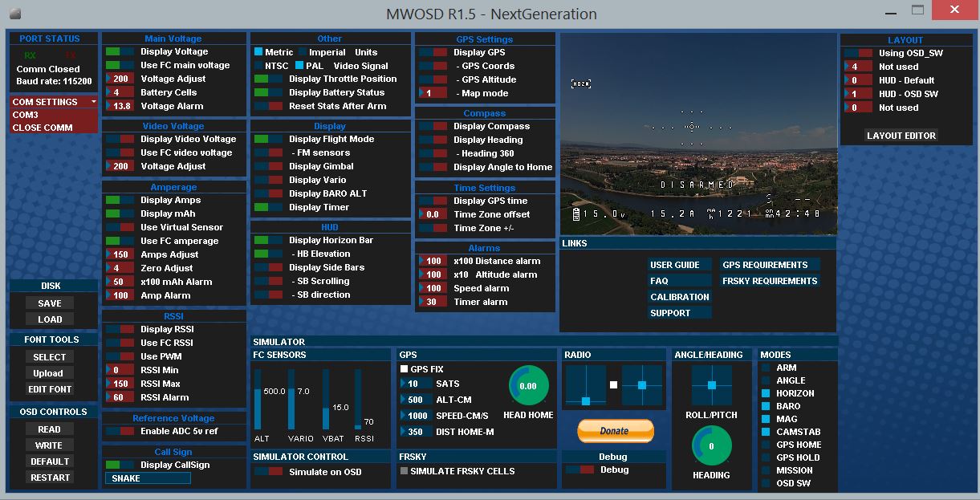The image size is (980, 500).
Task: Turn on Simulate on OSD toggle
Action: point(268,472)
